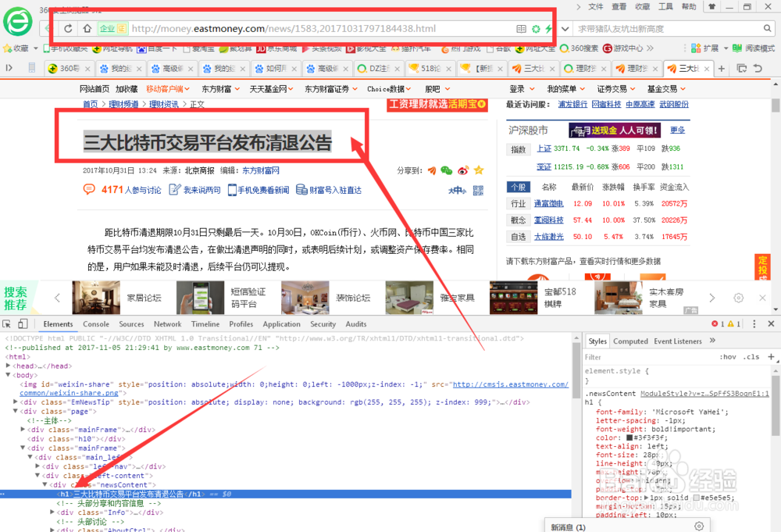Open the 天天基金网 dropdown menu

coord(272,89)
